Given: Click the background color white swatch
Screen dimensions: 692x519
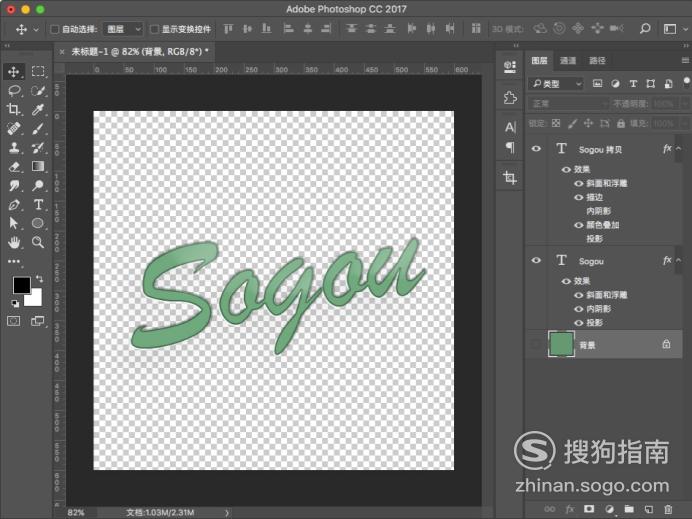Looking at the screenshot, I should 37,300.
